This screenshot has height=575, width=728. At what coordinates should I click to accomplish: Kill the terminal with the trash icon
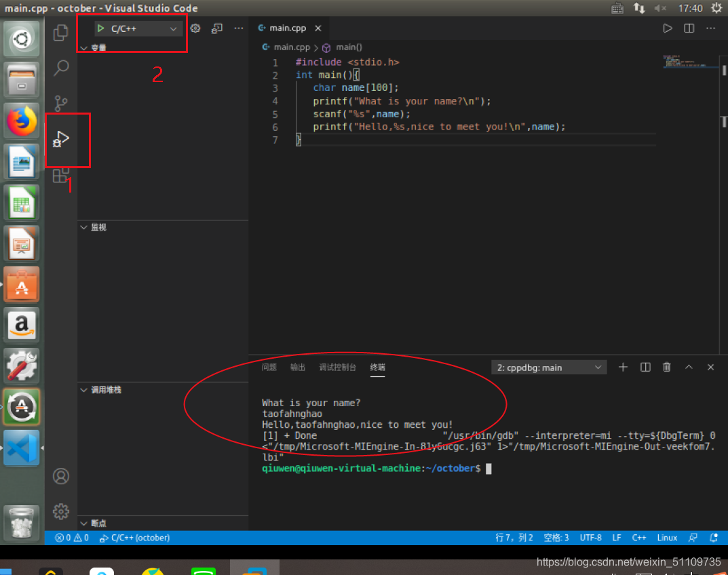click(667, 368)
